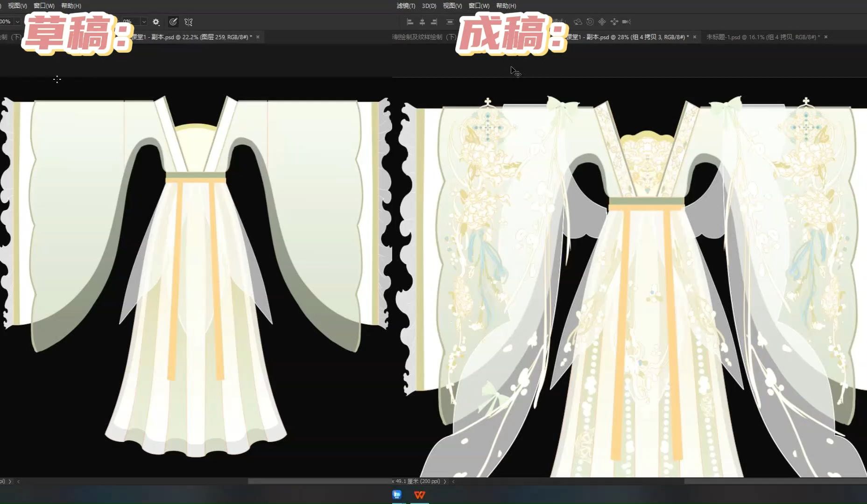
Task: Open WPS Office from the taskbar
Action: pos(419,495)
